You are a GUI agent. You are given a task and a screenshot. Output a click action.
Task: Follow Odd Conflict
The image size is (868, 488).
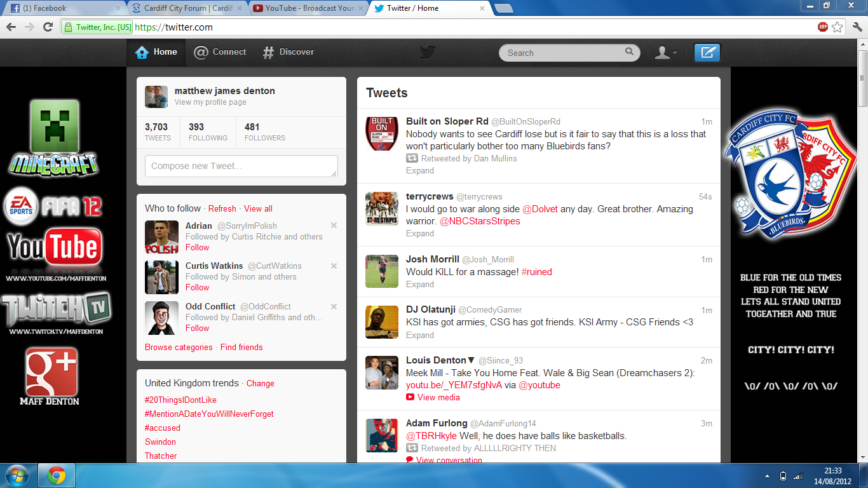(197, 328)
